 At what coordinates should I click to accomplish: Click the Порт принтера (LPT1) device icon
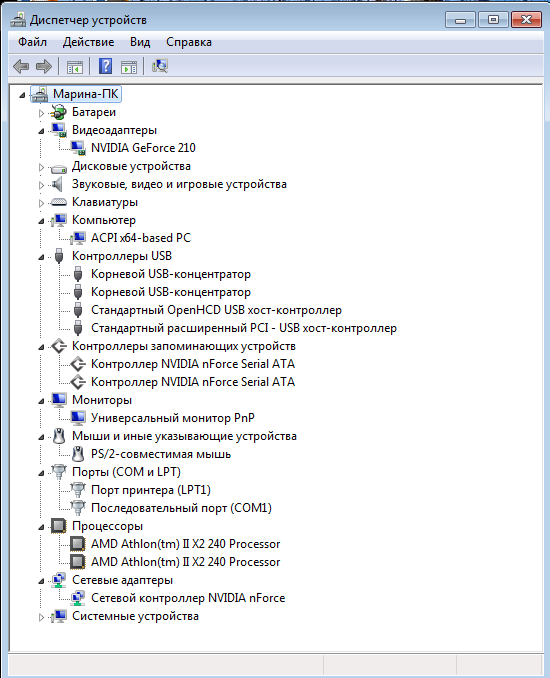click(78, 490)
